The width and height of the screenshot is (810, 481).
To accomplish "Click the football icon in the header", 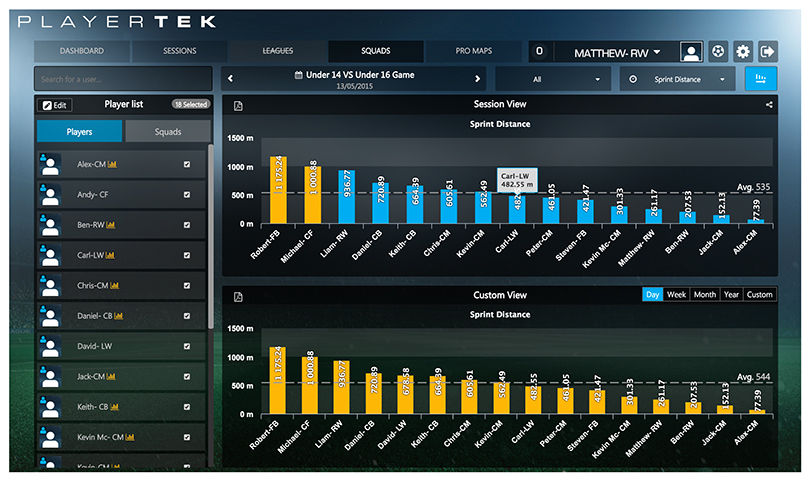I will tap(718, 52).
